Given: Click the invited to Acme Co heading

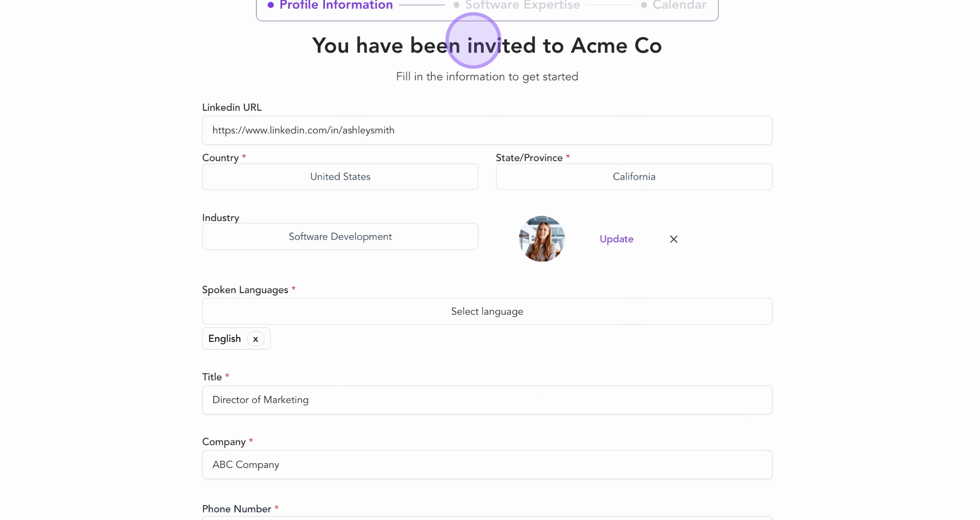Looking at the screenshot, I should pos(487,46).
